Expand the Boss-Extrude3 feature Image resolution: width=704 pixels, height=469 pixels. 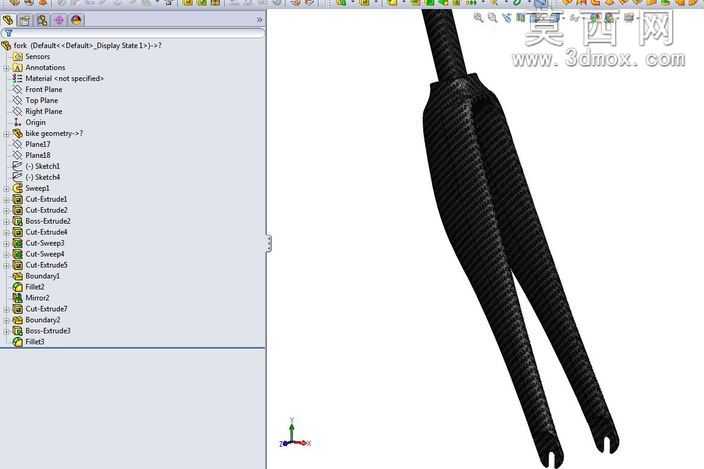pos(6,331)
